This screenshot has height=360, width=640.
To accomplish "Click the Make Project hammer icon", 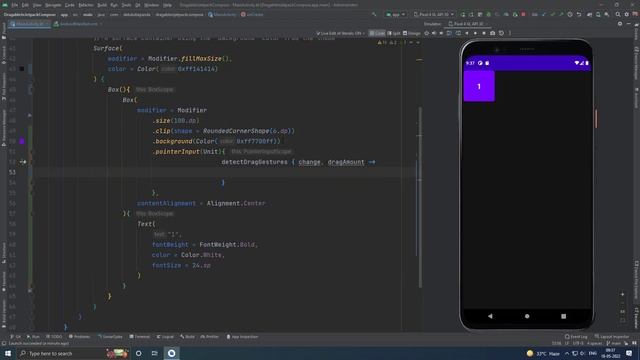I will tap(374, 14).
